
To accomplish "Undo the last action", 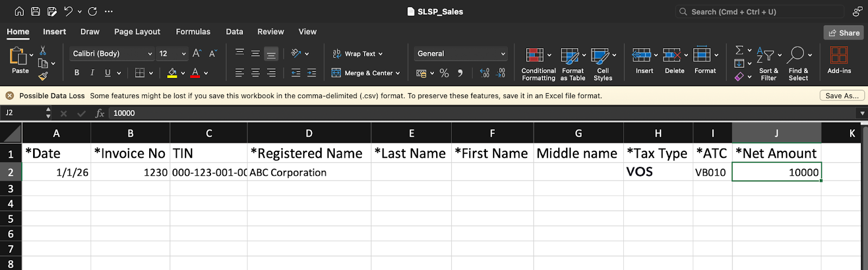I will click(68, 11).
